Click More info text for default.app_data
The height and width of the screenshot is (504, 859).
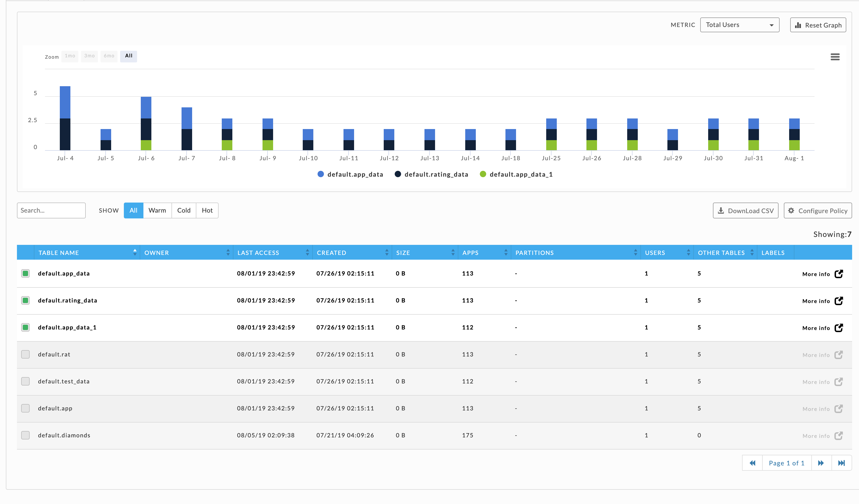click(816, 274)
